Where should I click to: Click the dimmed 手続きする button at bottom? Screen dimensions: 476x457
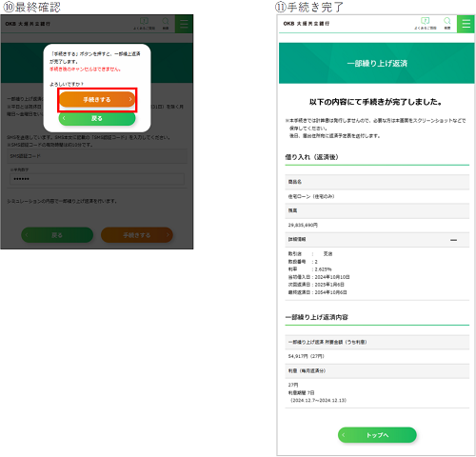pos(137,235)
